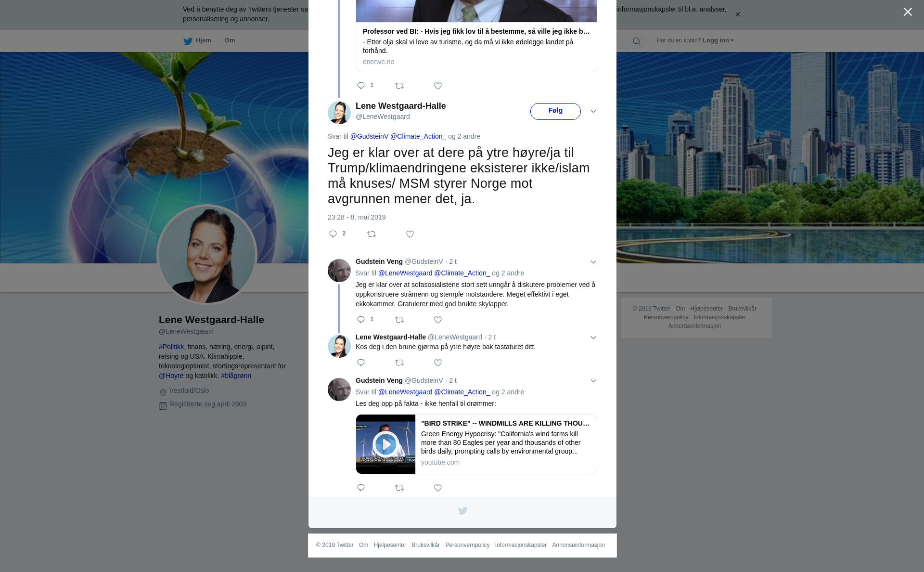This screenshot has width=924, height=572.
Task: Reply to the 'Kos deg i den brune gjørma' tweet
Action: pyautogui.click(x=361, y=363)
